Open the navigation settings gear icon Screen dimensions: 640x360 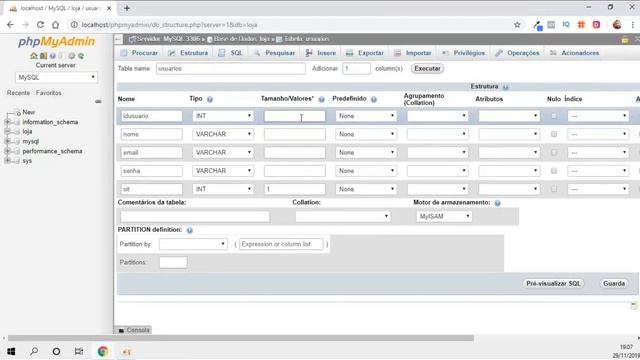tap(72, 56)
